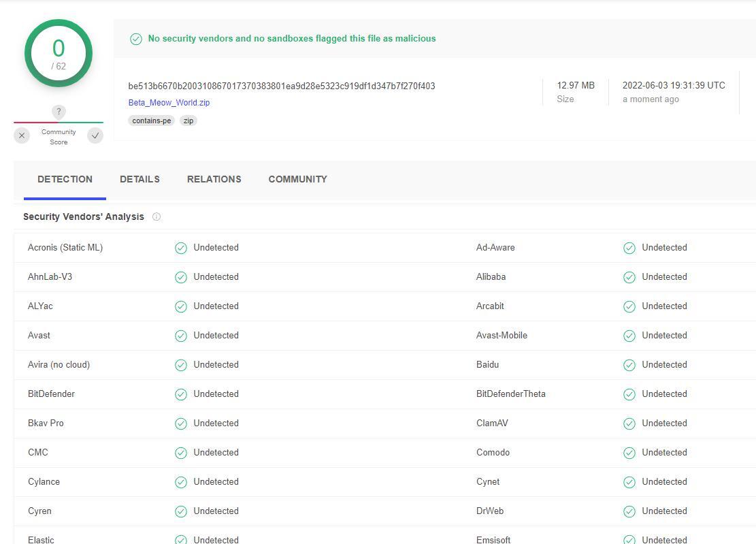
Task: Click the community score red-green bar
Action: [59, 123]
